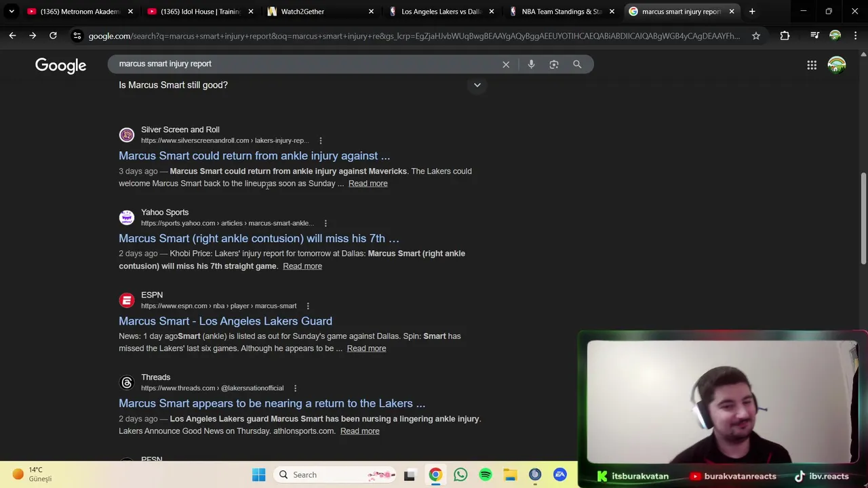The height and width of the screenshot is (488, 868).
Task: Click Yahoo Sports source name
Action: coord(165,212)
